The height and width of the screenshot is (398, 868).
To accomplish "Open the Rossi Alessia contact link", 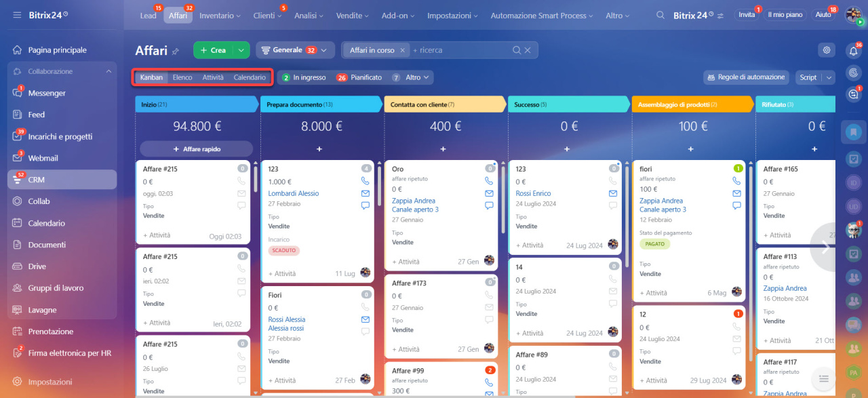I will click(x=287, y=319).
